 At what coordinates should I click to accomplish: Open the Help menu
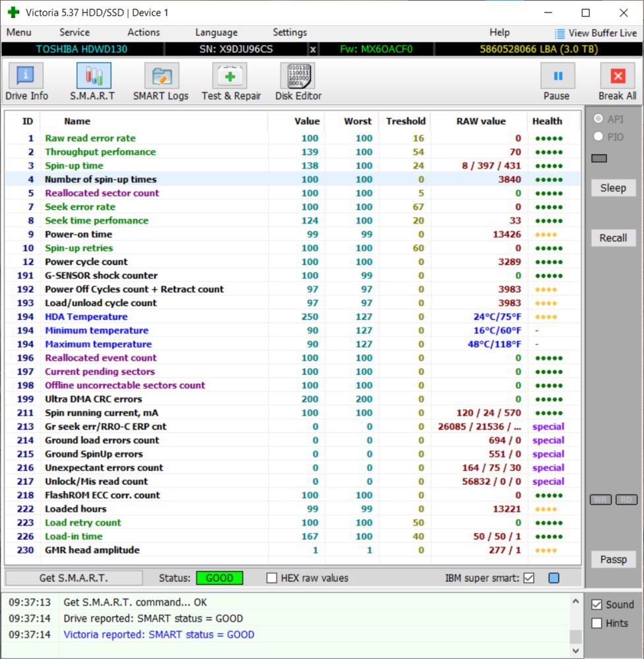click(x=499, y=32)
